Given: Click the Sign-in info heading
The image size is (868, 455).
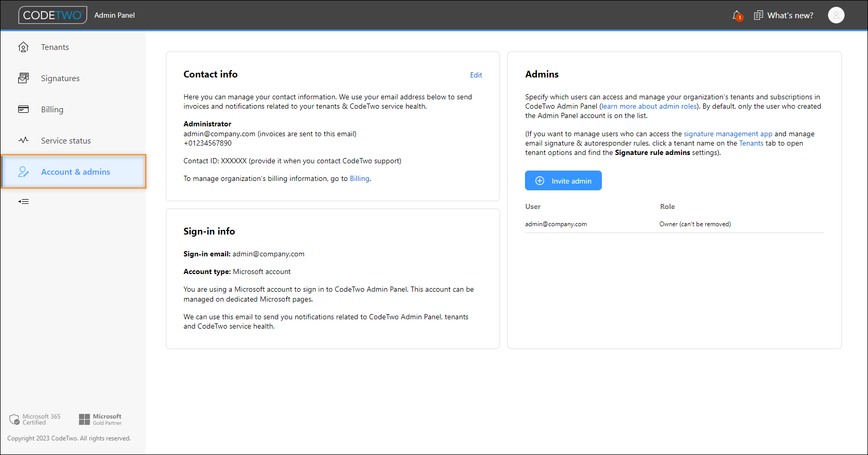Looking at the screenshot, I should pos(209,231).
